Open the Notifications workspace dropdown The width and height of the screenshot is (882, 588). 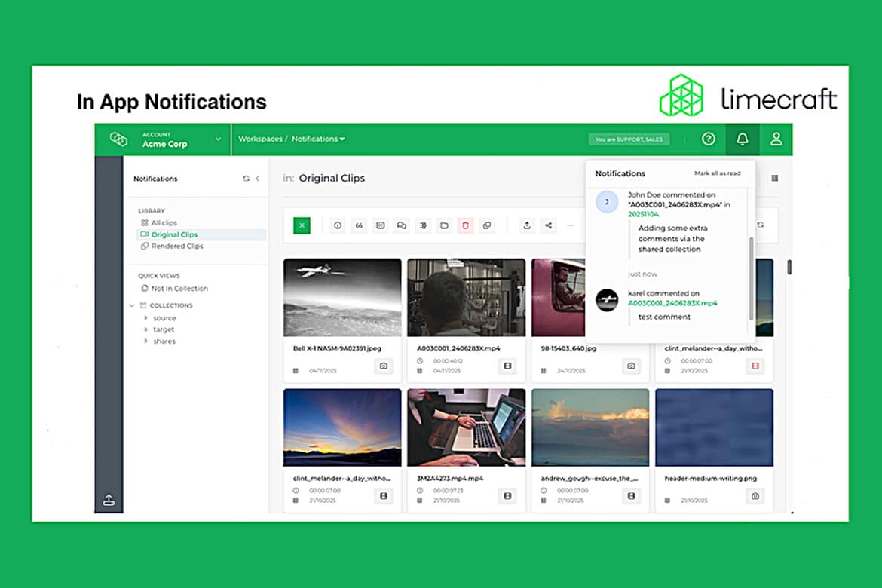coord(318,139)
